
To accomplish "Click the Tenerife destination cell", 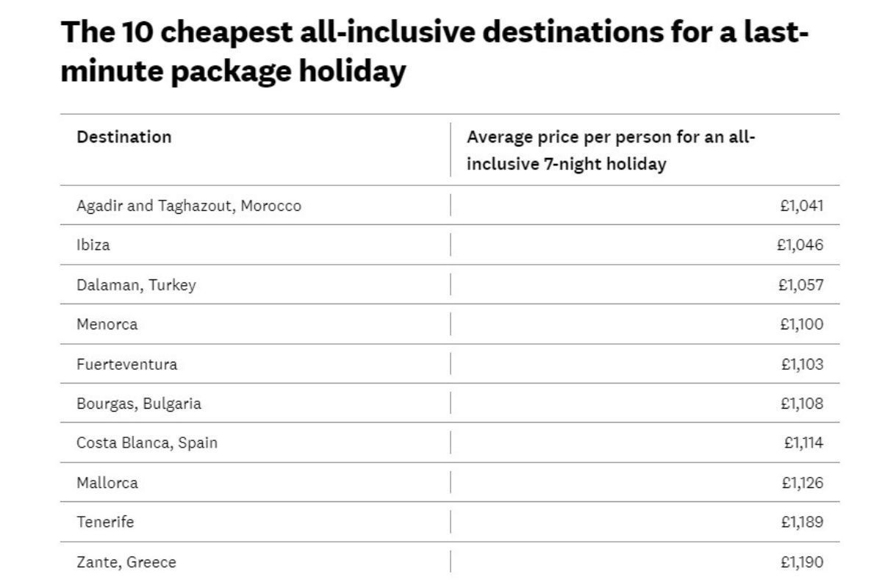I will tap(105, 522).
